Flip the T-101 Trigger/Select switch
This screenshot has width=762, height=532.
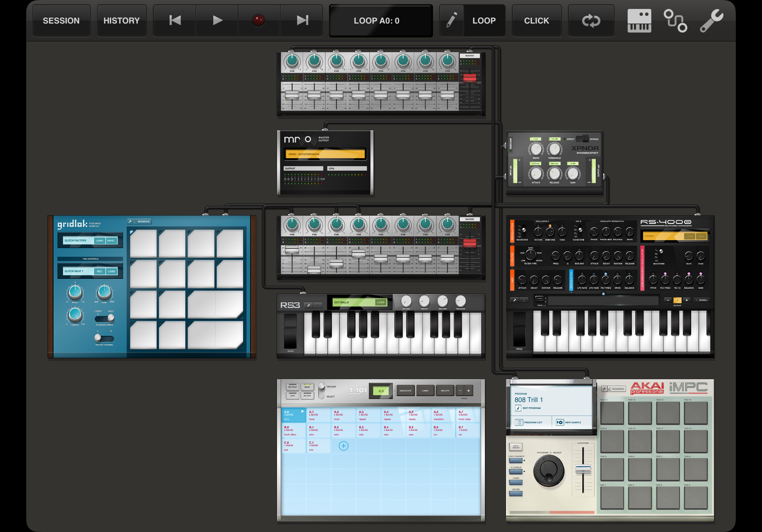tap(322, 391)
